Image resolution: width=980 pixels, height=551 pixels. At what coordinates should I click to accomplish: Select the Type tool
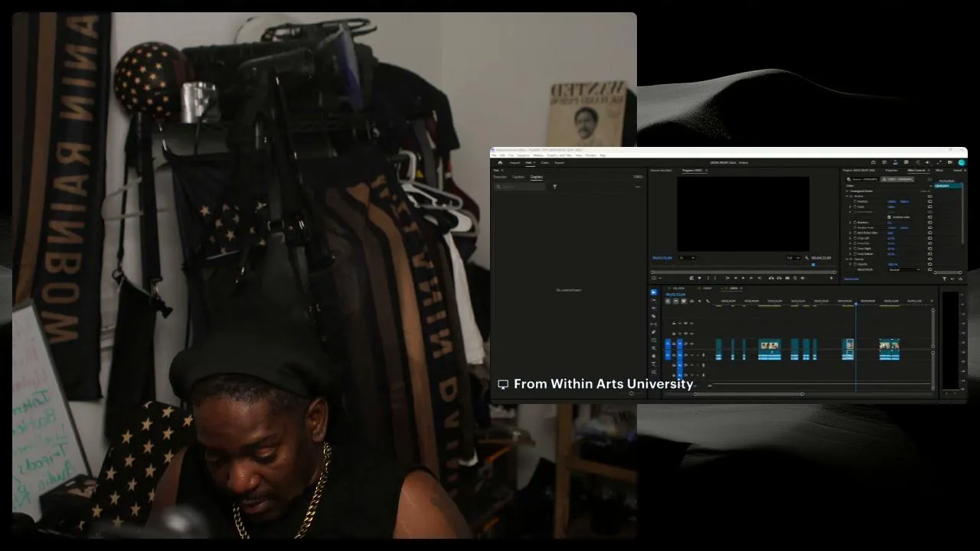click(654, 364)
